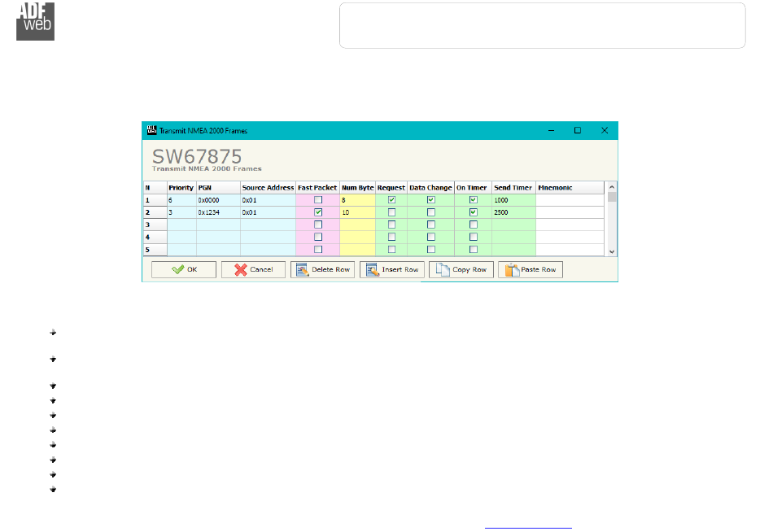Uncheck Data Change checkbox in row 1

click(x=431, y=200)
